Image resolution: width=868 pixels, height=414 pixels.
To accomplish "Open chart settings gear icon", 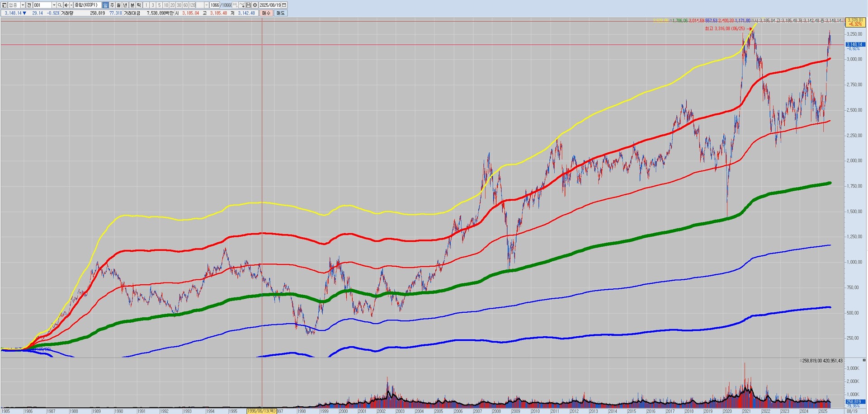I will coord(255,5).
